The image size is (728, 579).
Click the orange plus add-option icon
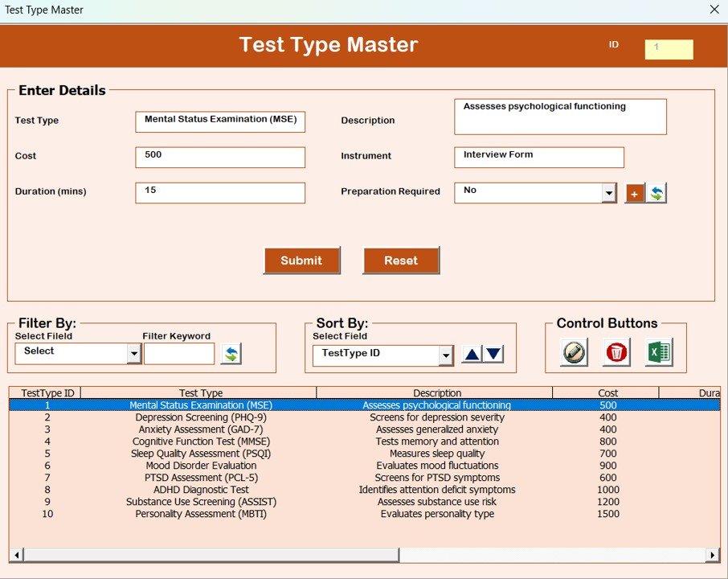tap(635, 193)
